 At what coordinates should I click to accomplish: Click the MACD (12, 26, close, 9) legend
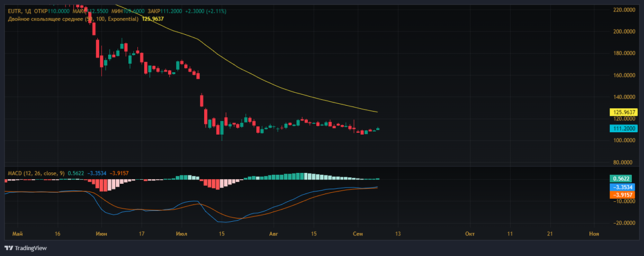(36, 173)
